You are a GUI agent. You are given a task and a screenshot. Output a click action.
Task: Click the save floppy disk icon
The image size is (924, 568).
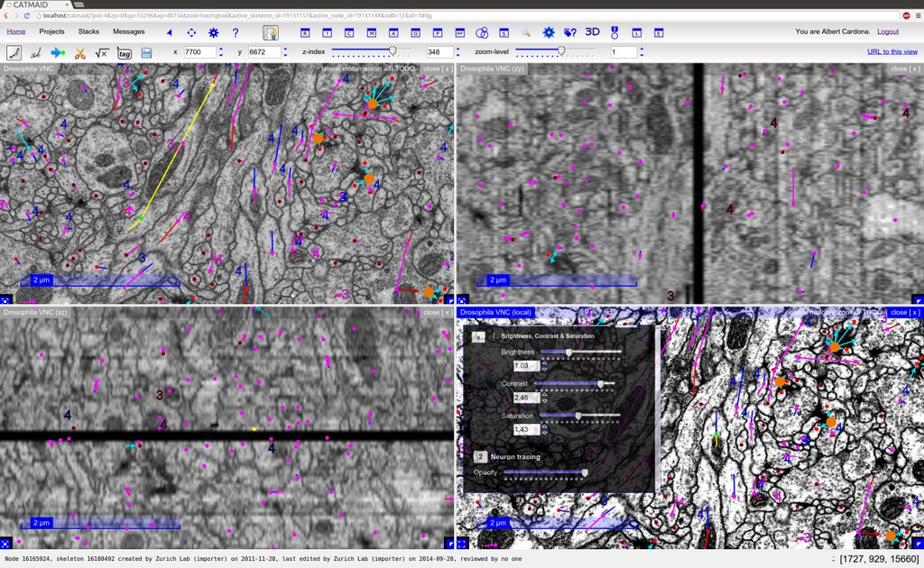tap(146, 53)
